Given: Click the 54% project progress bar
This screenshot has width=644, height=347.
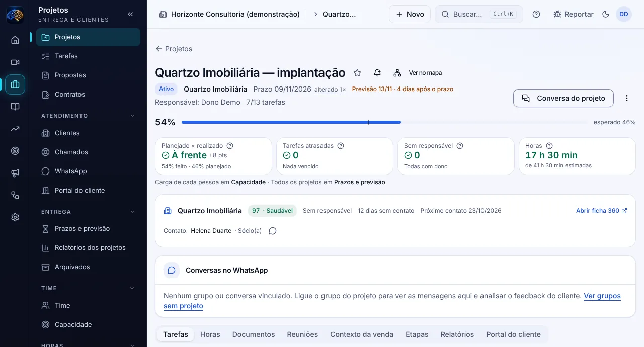Looking at the screenshot, I should tap(384, 122).
